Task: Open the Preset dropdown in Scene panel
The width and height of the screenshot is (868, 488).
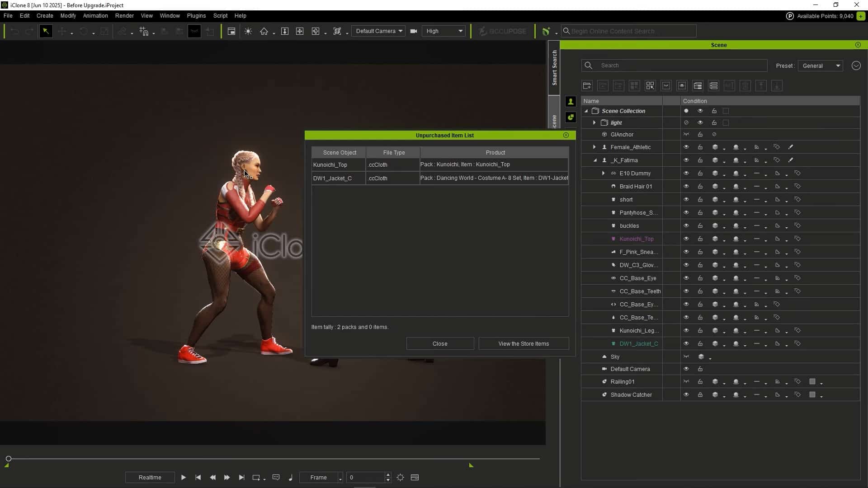Action: point(820,66)
